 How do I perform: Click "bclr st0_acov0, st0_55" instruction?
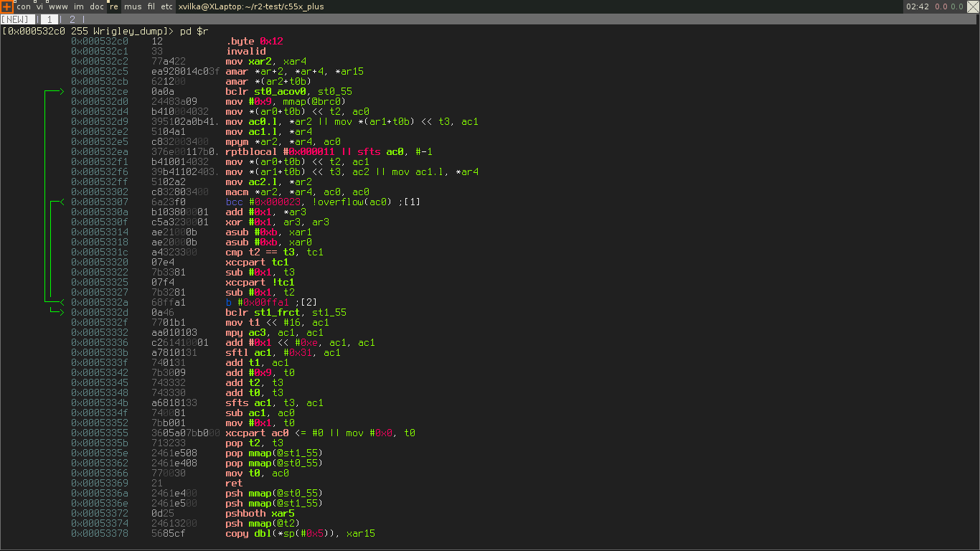click(289, 91)
